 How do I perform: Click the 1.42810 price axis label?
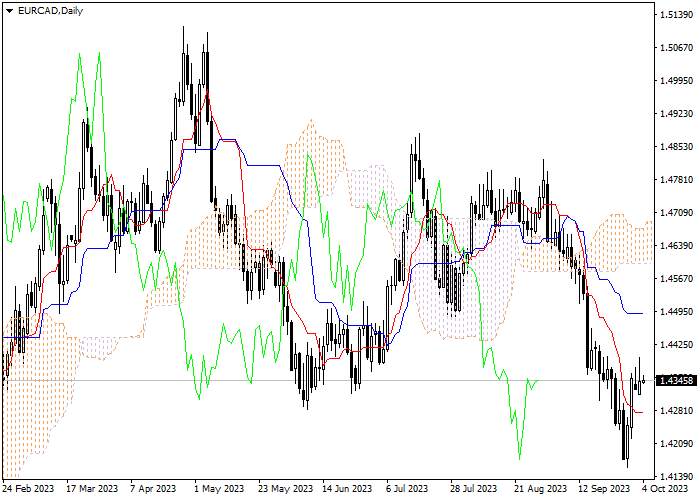(677, 411)
